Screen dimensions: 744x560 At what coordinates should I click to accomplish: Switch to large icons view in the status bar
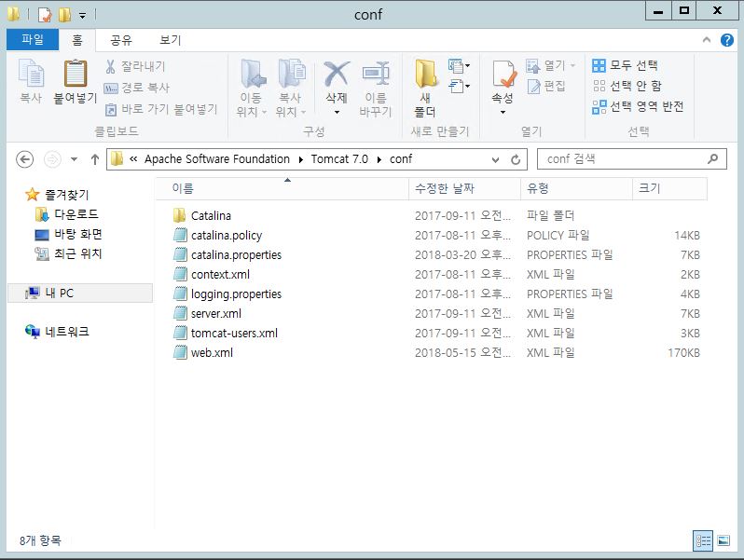click(x=723, y=540)
